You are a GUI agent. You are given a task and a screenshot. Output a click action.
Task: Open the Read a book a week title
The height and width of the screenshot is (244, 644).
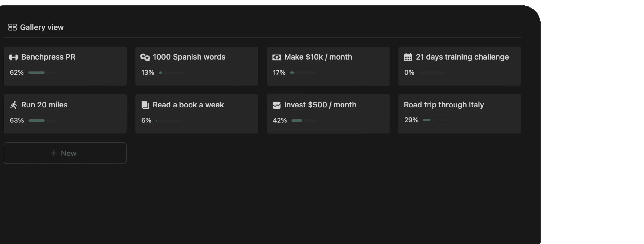pos(188,105)
